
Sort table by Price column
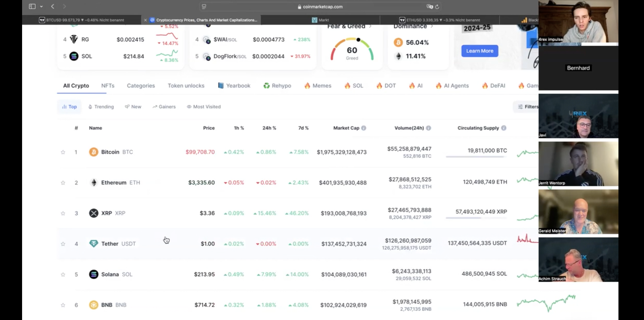pyautogui.click(x=209, y=128)
